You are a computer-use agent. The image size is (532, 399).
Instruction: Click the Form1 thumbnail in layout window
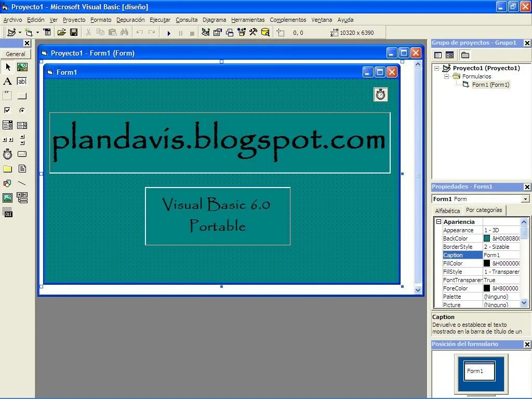pos(480,370)
